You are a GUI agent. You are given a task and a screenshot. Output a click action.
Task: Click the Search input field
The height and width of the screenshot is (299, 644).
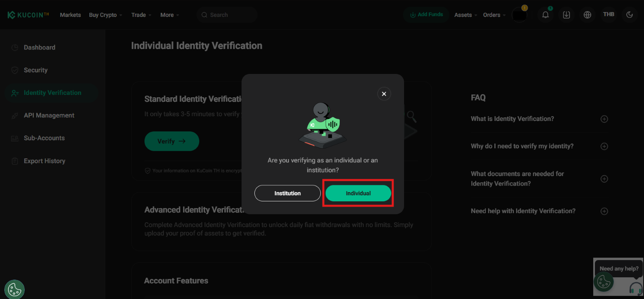(227, 15)
